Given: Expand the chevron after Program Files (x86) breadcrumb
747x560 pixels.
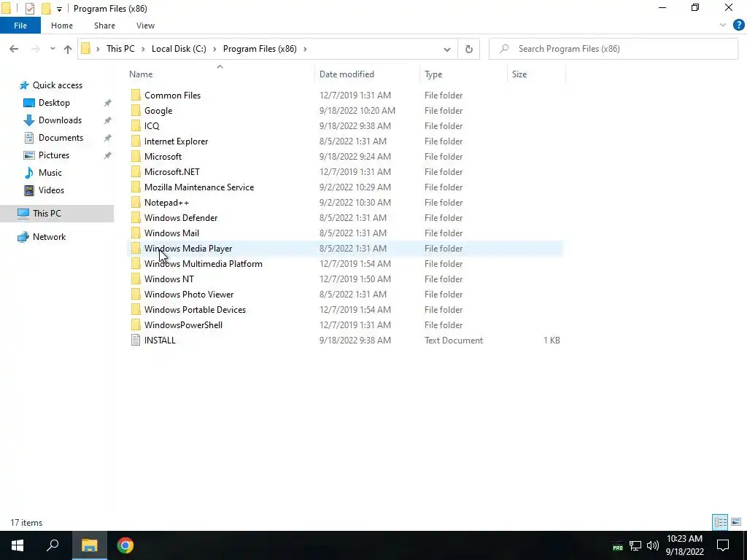Looking at the screenshot, I should 305,49.
